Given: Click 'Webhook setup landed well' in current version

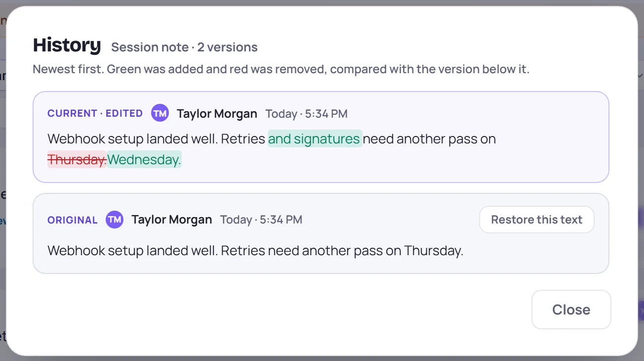Looking at the screenshot, I should [132, 139].
